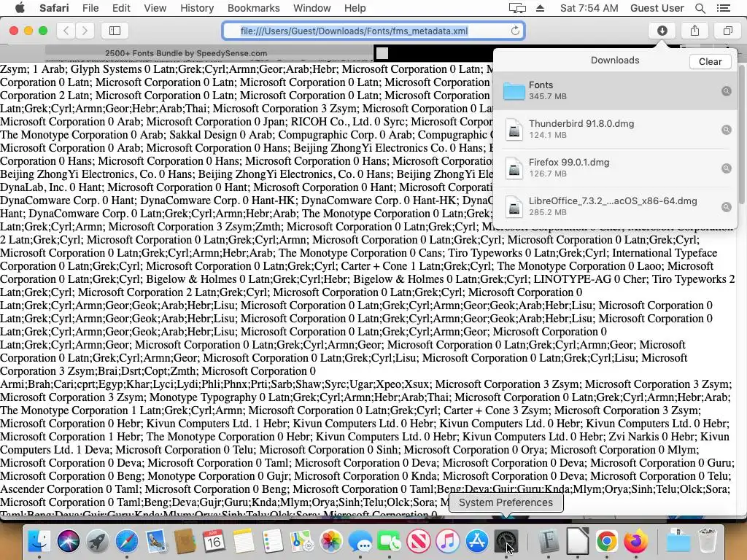Show the Safari sidebar

click(115, 31)
